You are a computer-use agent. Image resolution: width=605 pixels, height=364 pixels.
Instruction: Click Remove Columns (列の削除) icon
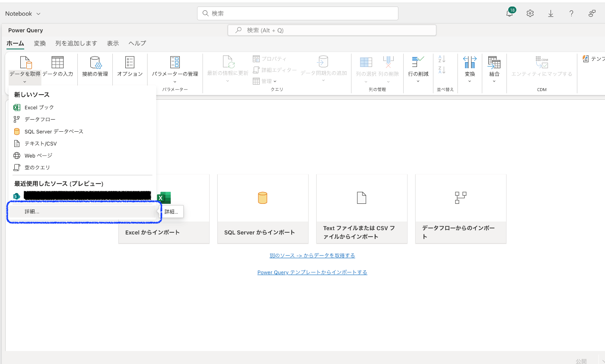click(x=388, y=62)
